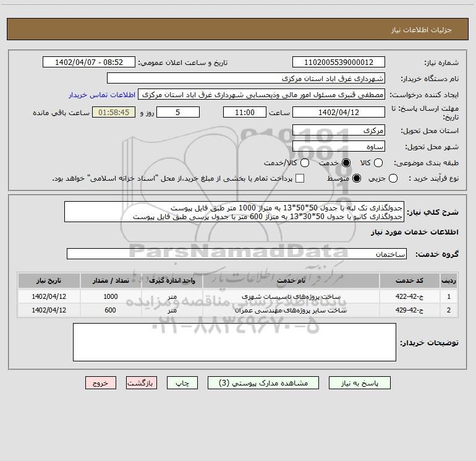
Task: Click the deadline hour 11:00 field
Action: pyautogui.click(x=245, y=112)
